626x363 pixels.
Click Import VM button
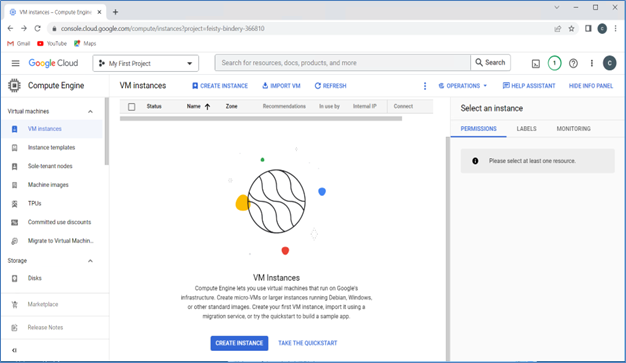281,86
